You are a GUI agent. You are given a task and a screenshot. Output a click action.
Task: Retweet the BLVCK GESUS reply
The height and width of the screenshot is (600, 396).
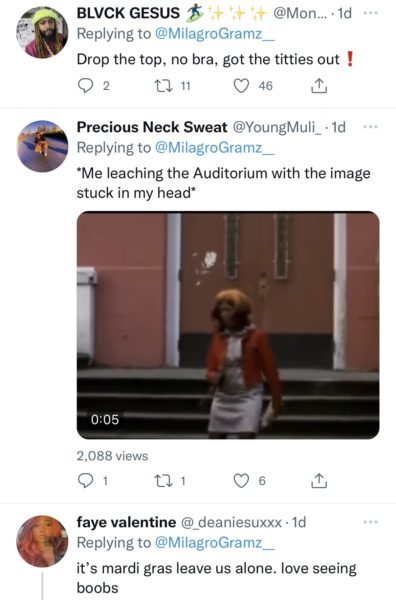(160, 86)
